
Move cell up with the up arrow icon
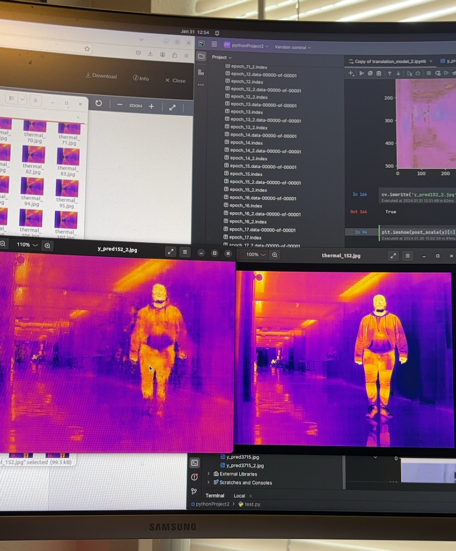coord(390,73)
